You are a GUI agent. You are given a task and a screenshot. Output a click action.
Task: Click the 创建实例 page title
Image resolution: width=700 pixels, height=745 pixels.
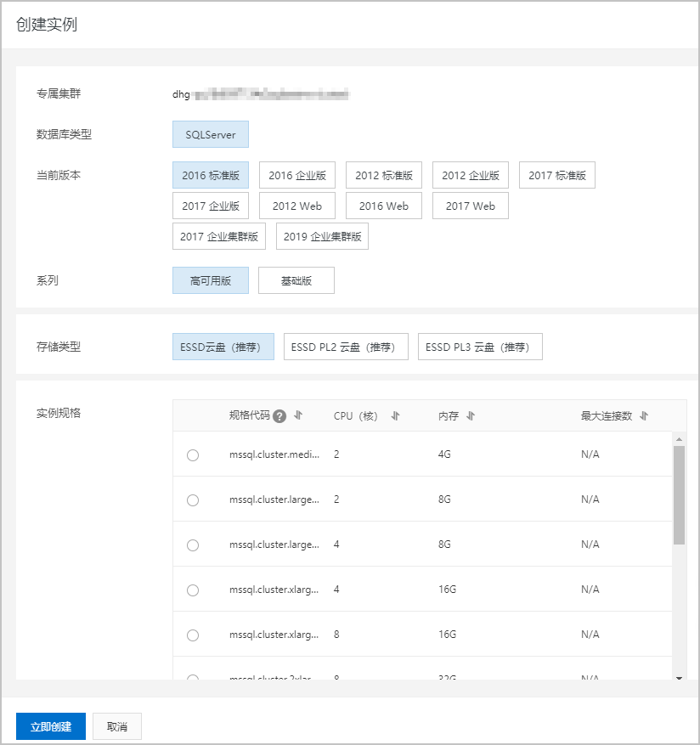pos(47,25)
